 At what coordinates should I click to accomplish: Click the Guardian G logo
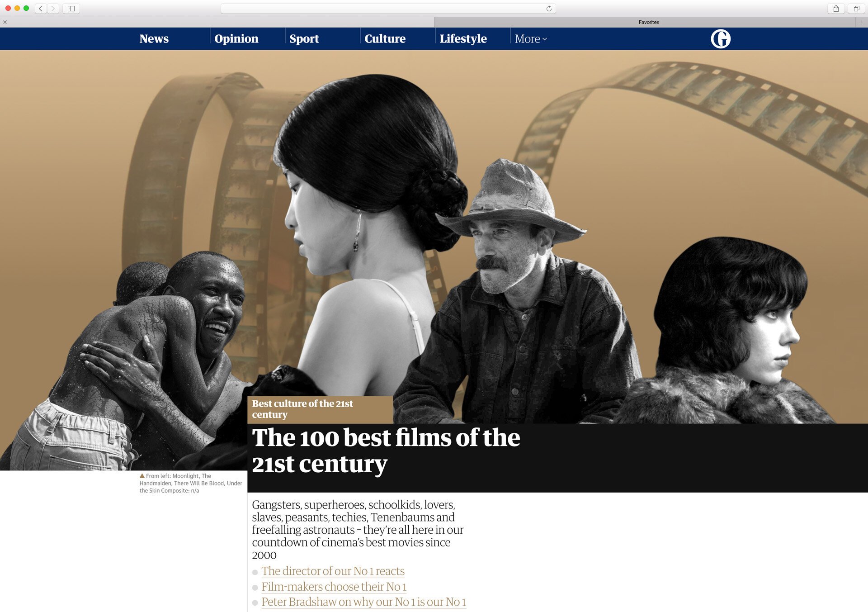[x=721, y=38]
